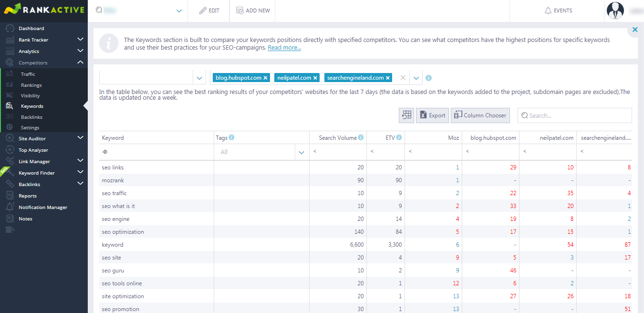Click the 'mozrank' keyword cell

tap(156, 180)
